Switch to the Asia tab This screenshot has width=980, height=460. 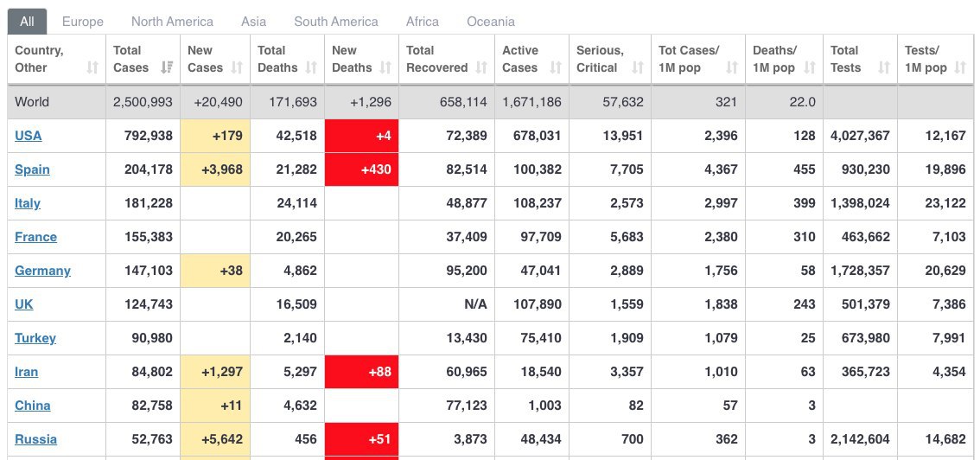tap(253, 22)
